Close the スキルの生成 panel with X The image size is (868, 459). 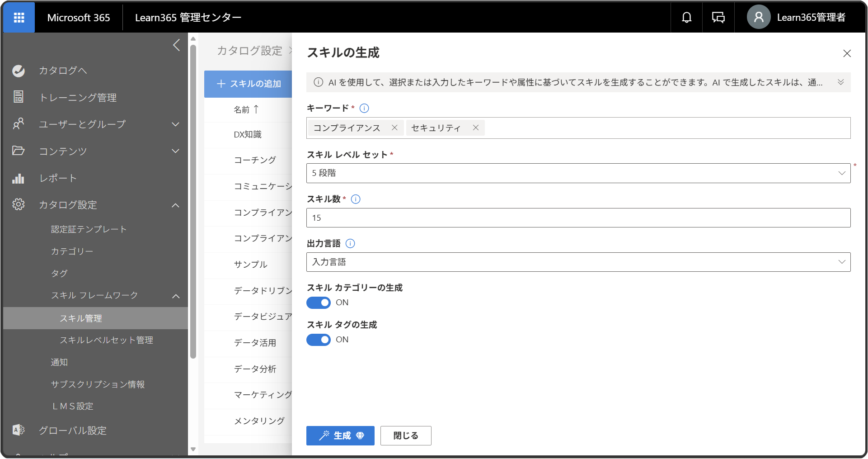(x=847, y=53)
